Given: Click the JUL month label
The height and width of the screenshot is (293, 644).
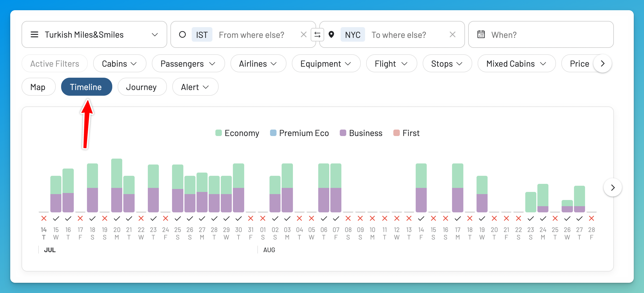Looking at the screenshot, I should [x=50, y=250].
